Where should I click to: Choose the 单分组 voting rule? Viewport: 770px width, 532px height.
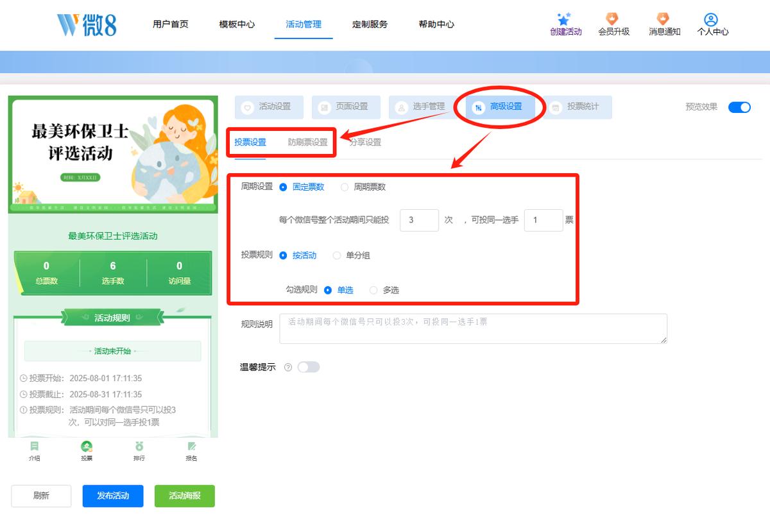pyautogui.click(x=352, y=255)
